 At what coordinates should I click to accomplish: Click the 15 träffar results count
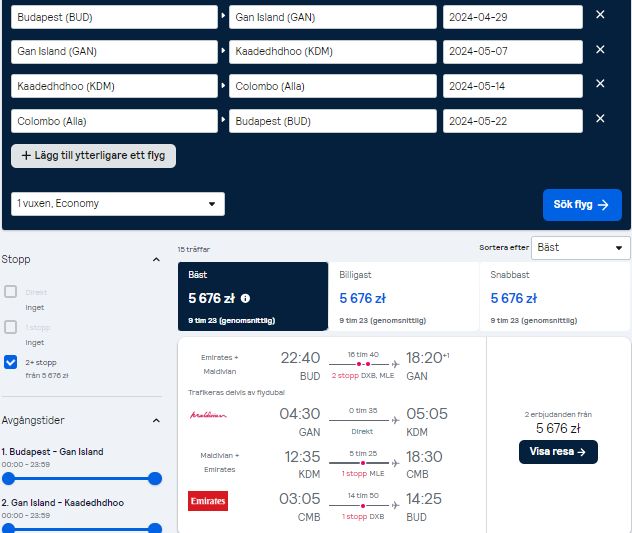click(x=194, y=250)
